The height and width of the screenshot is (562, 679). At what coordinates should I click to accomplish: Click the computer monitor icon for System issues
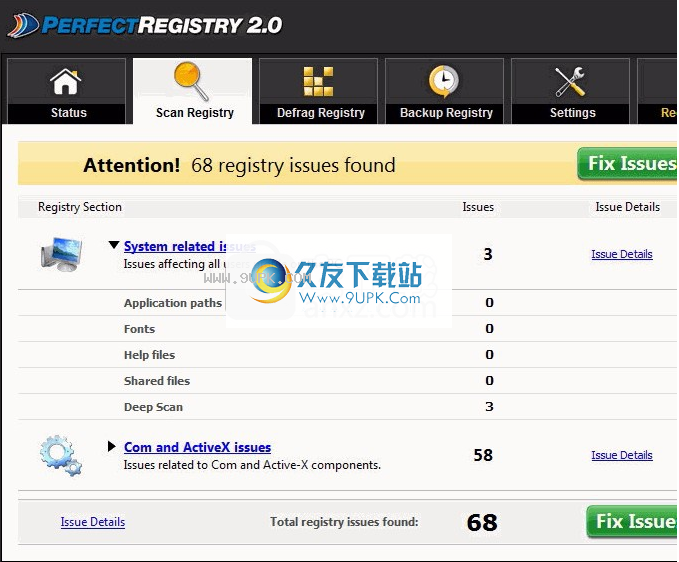click(61, 254)
